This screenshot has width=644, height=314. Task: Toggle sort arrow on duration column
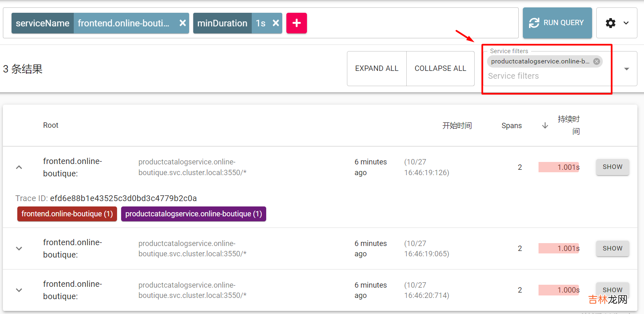click(545, 126)
